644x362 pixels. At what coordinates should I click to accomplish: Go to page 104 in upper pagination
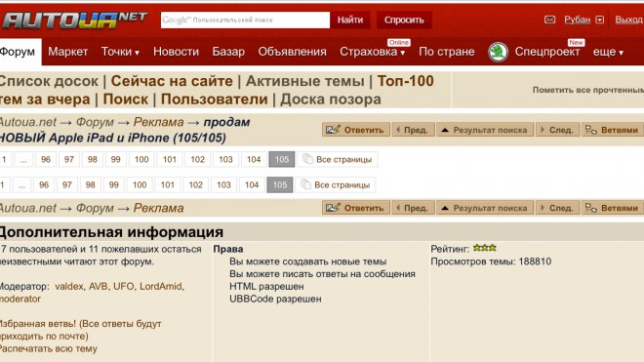pos(254,159)
